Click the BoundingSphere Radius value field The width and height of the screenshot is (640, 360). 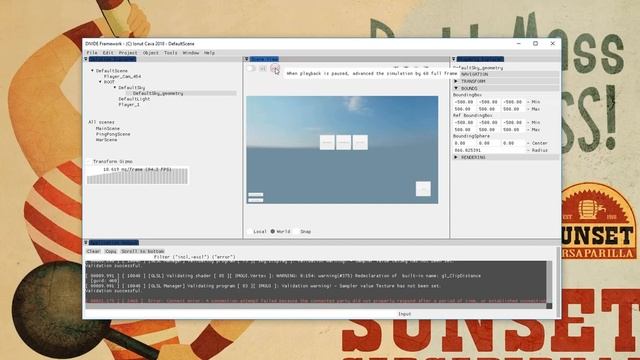coord(489,151)
